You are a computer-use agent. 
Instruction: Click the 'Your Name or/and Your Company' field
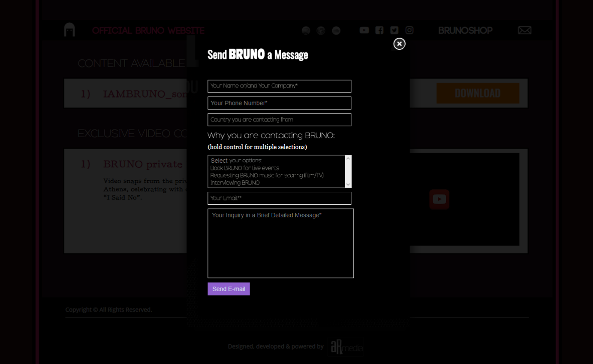click(x=279, y=86)
